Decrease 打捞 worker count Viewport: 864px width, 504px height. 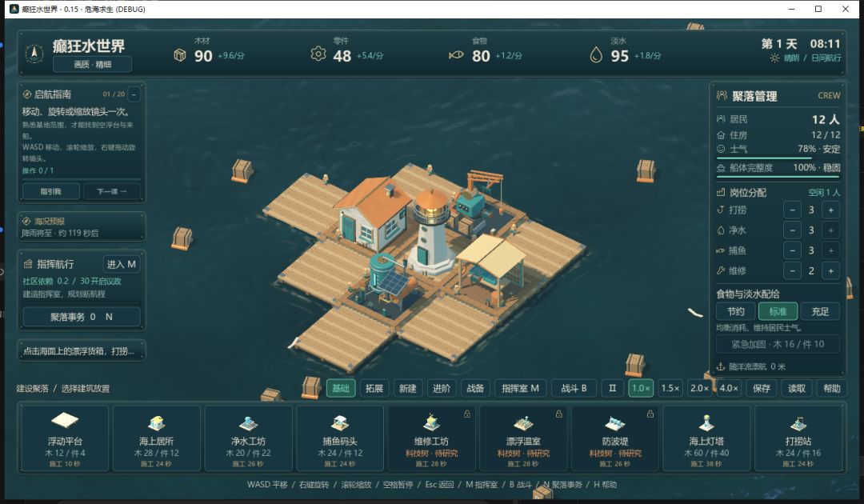pyautogui.click(x=792, y=210)
